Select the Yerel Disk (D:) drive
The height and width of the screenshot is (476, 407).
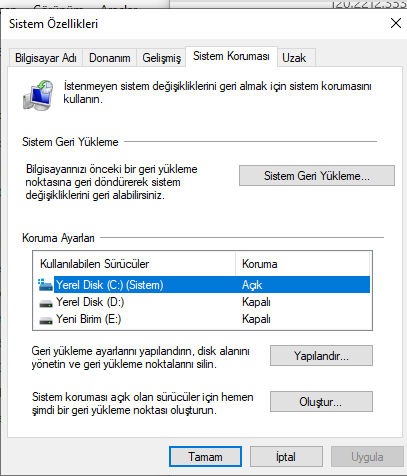tap(204, 302)
